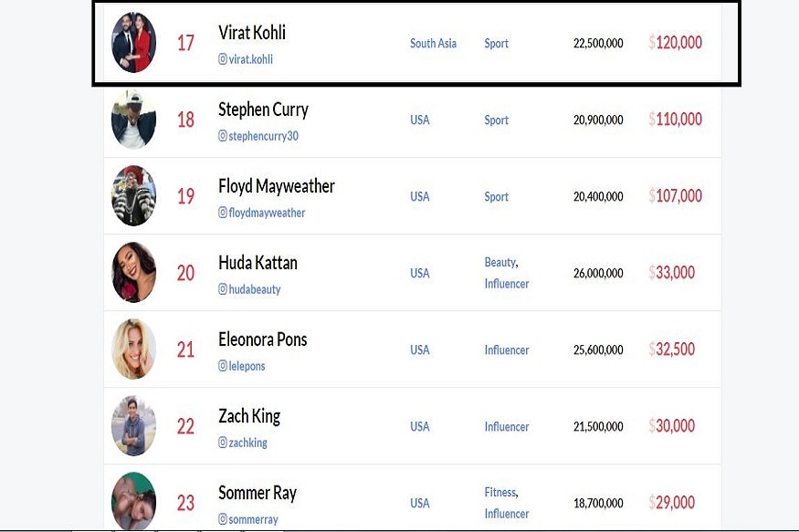Open the @floydmayweather handle link
The width and height of the screenshot is (799, 532).
(262, 213)
